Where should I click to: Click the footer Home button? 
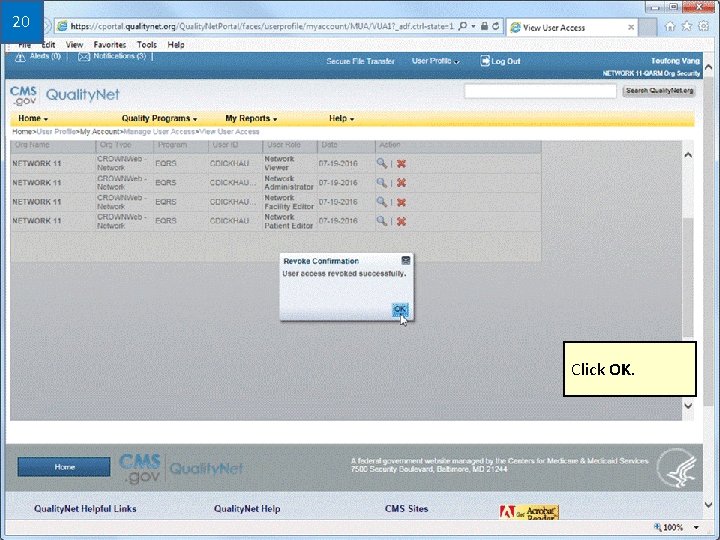[64, 467]
